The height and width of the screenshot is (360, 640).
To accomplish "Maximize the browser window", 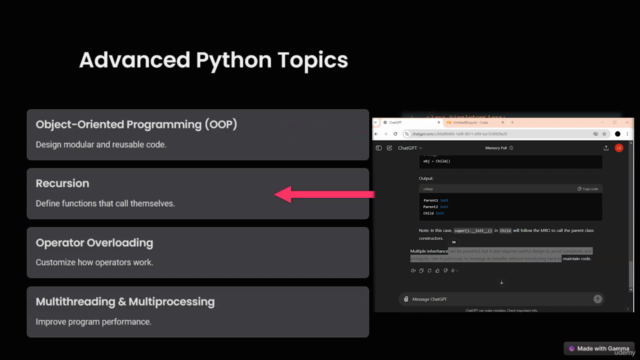I will pyautogui.click(x=615, y=122).
